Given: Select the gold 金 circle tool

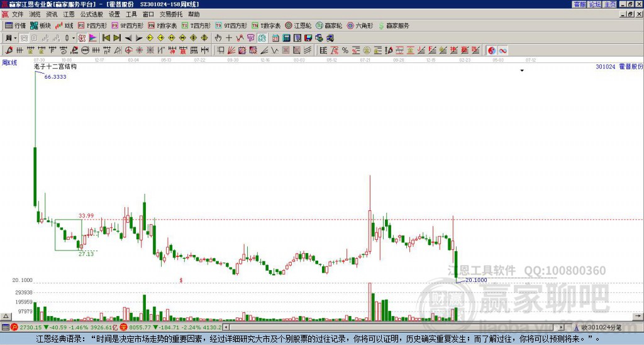Looking at the screenshot, I should pos(366,50).
